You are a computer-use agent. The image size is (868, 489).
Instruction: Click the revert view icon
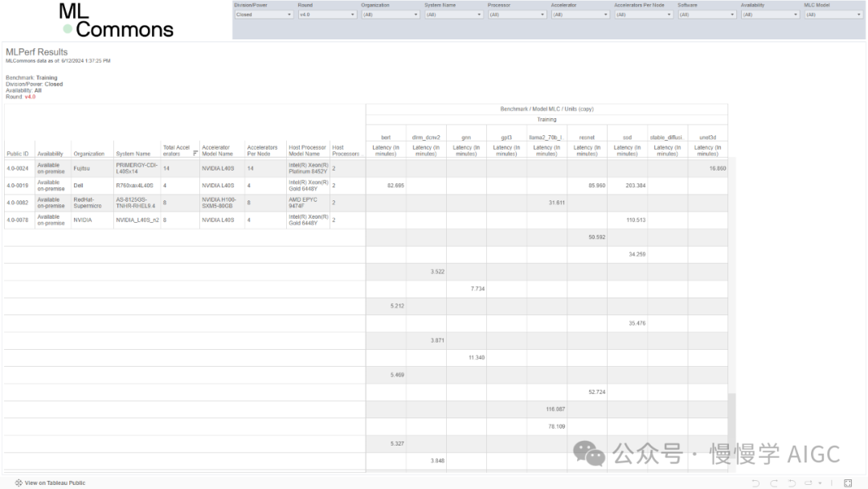tap(792, 483)
